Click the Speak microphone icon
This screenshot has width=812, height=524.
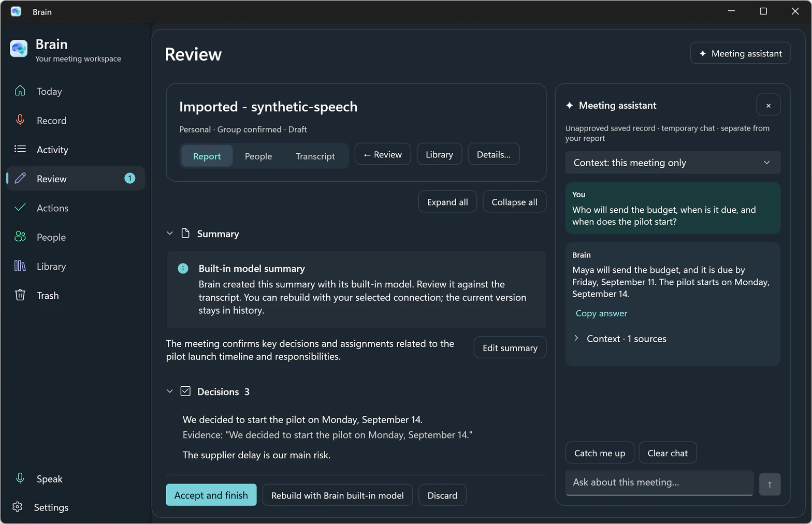(20, 478)
